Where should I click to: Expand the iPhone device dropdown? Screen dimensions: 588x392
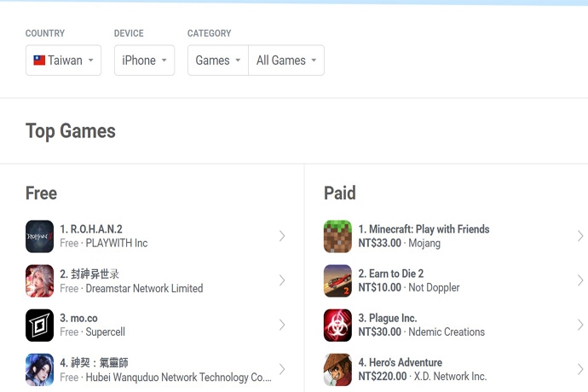point(144,60)
